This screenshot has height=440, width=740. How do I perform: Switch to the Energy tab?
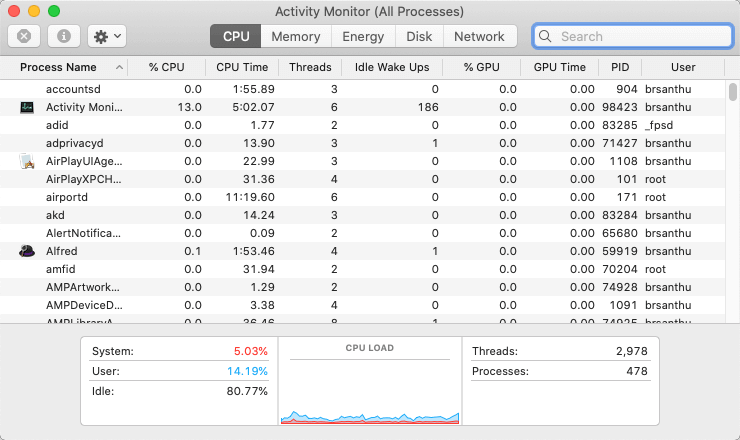pos(363,36)
